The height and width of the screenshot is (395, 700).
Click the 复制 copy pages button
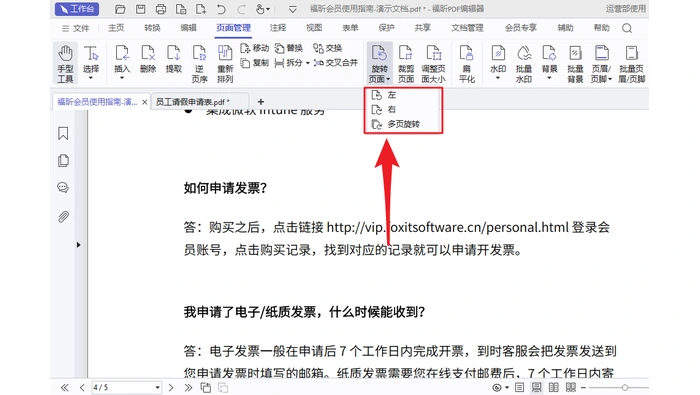pos(254,63)
